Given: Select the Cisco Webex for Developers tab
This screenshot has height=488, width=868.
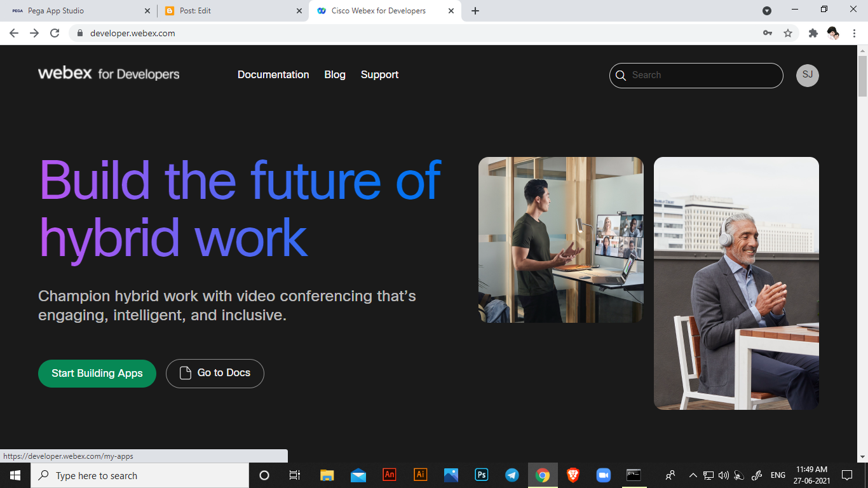Looking at the screenshot, I should pos(385,11).
